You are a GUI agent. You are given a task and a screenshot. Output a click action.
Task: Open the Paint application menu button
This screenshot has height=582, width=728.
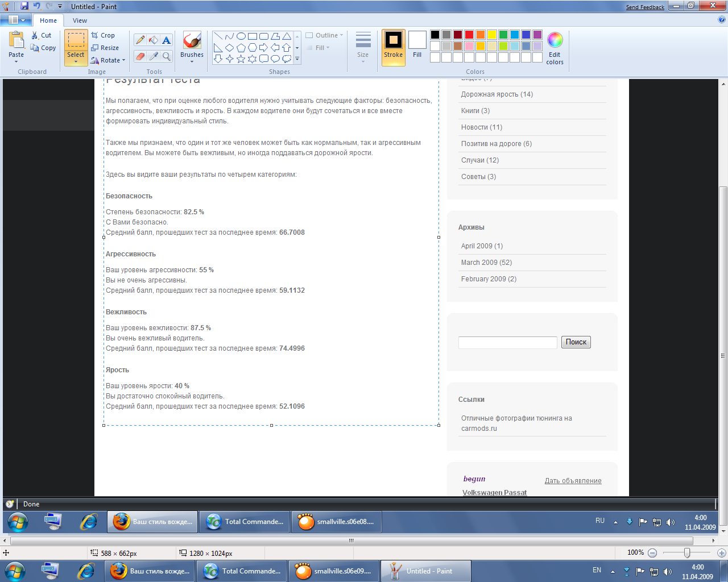click(16, 20)
